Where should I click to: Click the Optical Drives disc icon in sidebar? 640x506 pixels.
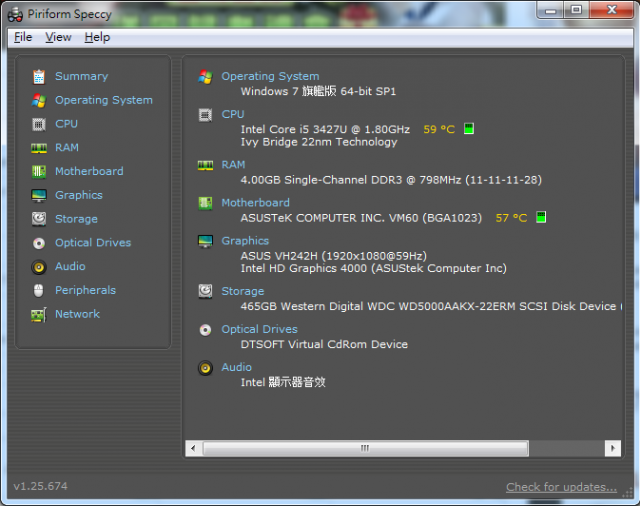point(39,243)
